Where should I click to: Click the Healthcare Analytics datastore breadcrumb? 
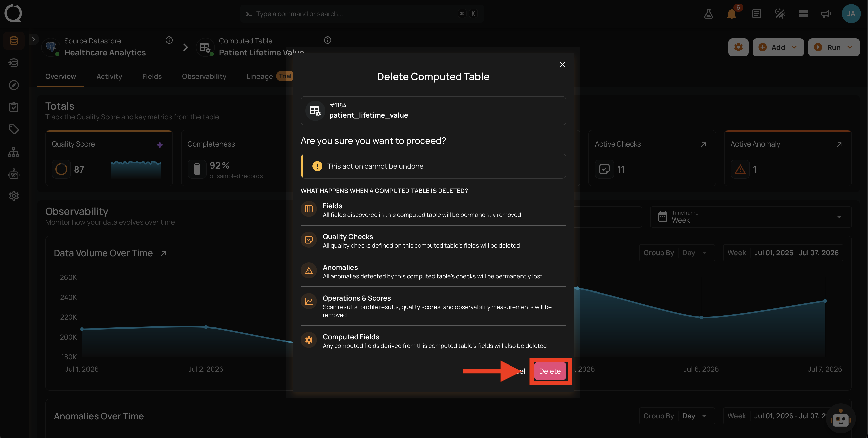(x=105, y=53)
